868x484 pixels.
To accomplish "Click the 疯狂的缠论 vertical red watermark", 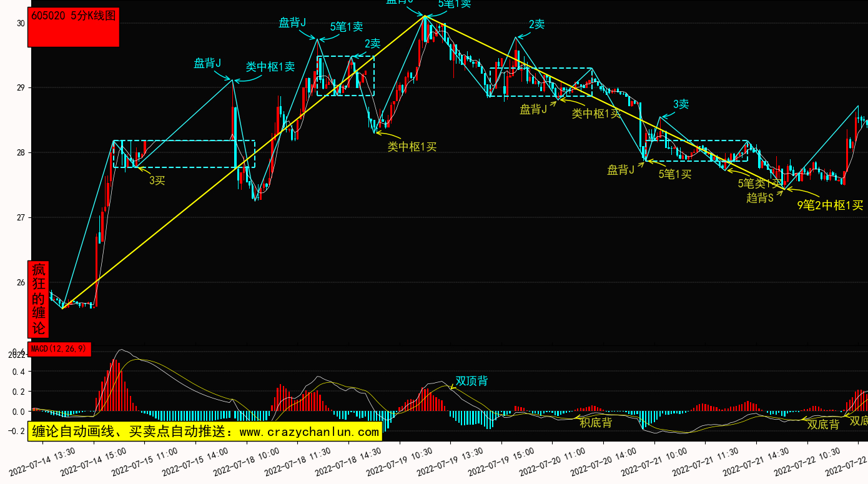I will pos(39,299).
